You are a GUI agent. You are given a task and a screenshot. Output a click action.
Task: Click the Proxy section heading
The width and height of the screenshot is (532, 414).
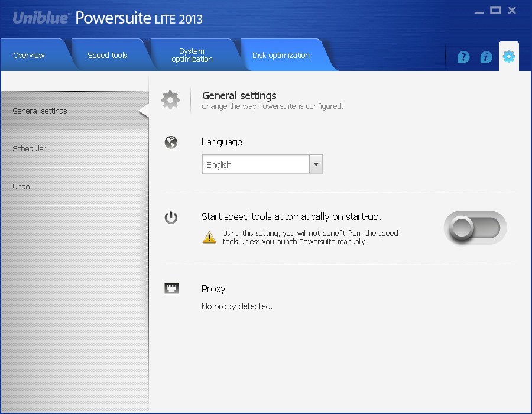click(213, 289)
